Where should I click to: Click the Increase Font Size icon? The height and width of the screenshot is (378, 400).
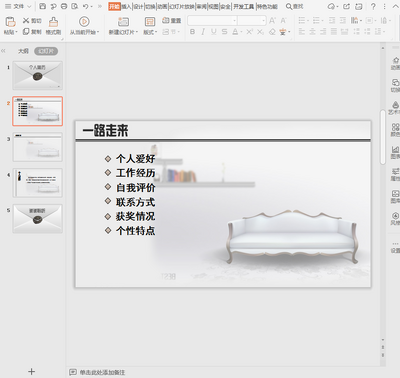click(x=272, y=21)
